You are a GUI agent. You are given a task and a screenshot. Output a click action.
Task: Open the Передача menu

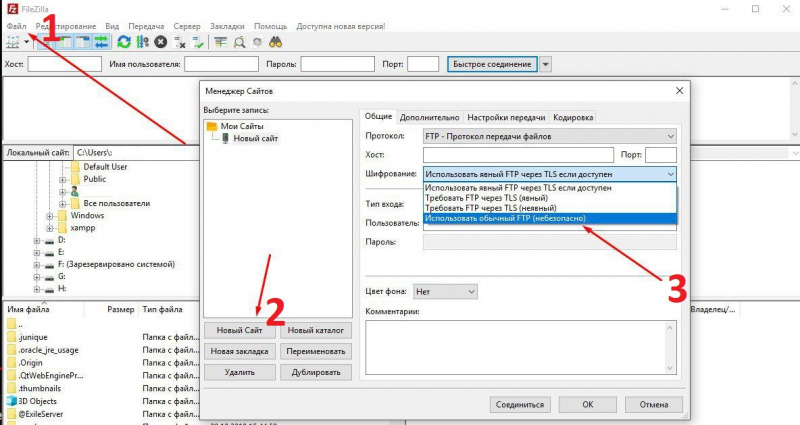click(146, 26)
